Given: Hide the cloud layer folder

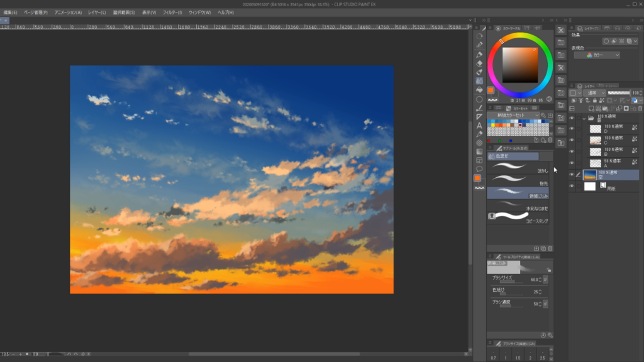Looking at the screenshot, I should coord(572,118).
